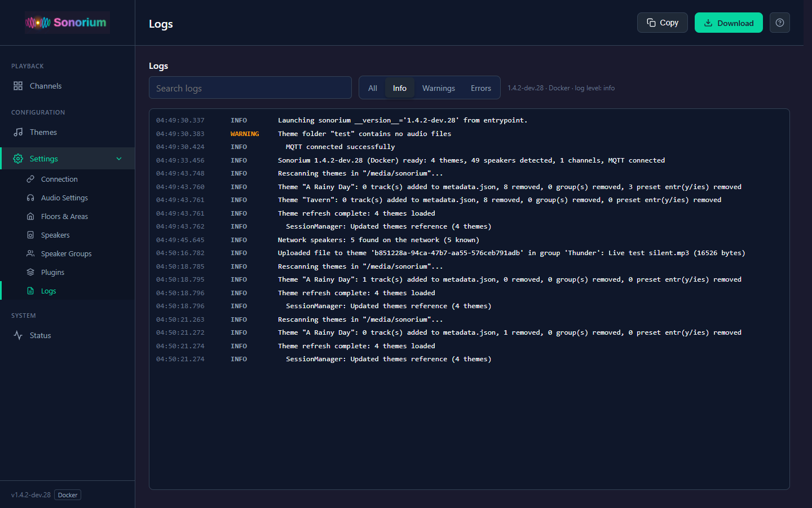
Task: Click the Settings gear icon
Action: pos(18,159)
